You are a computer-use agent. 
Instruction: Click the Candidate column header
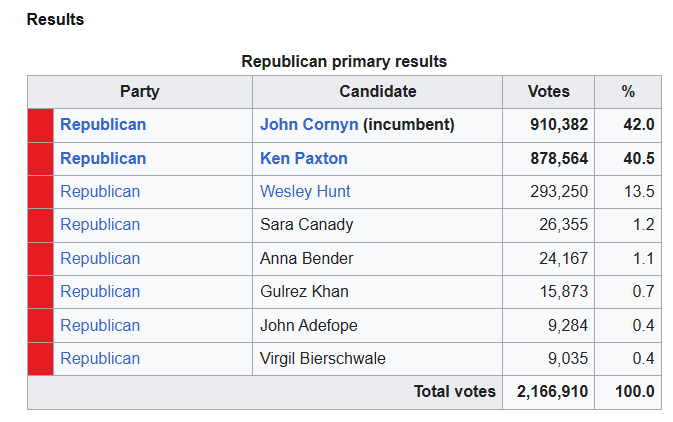[378, 91]
